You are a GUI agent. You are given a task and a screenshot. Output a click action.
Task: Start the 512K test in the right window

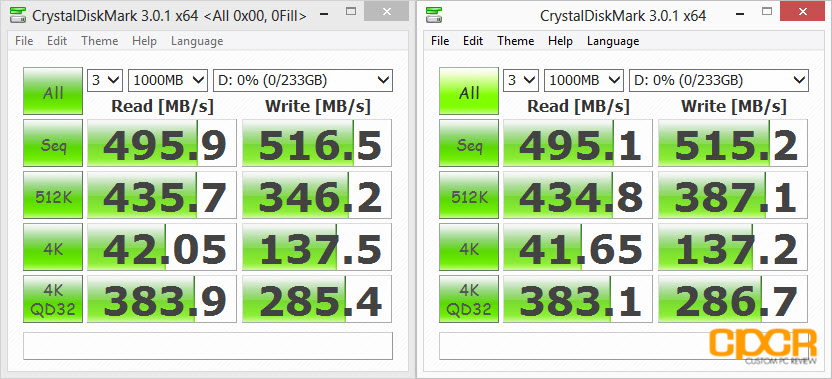[x=469, y=195]
